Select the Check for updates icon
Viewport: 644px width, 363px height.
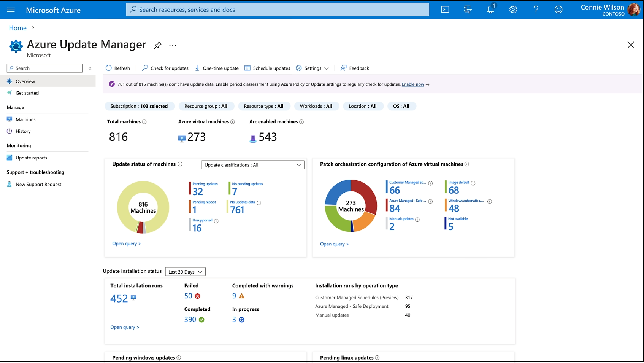144,68
